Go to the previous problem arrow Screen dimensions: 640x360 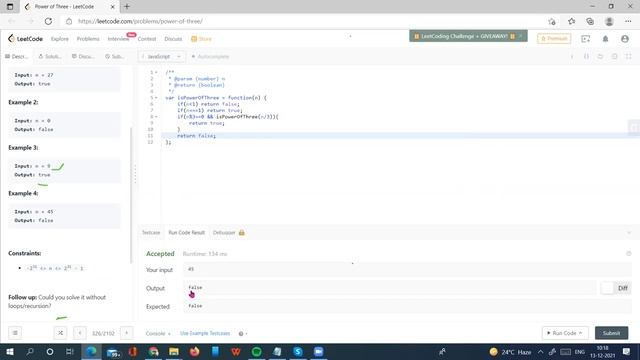[x=80, y=333]
